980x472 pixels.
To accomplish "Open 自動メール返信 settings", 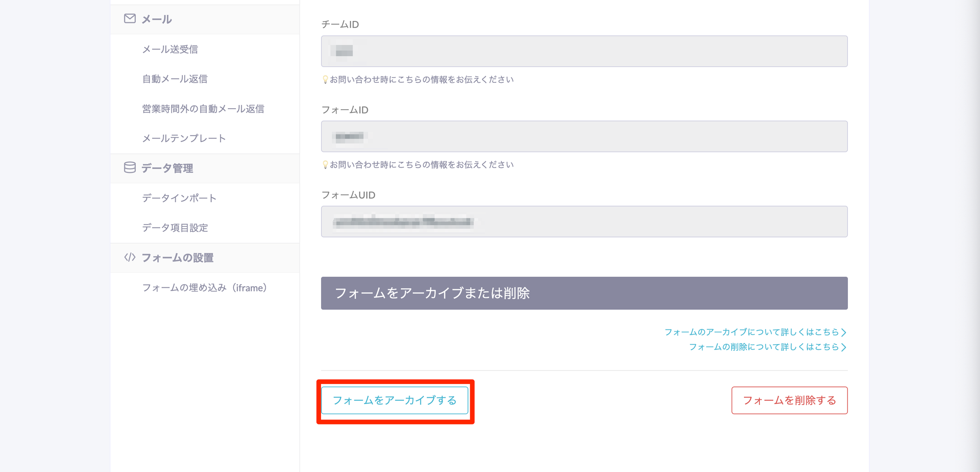I will coord(175,79).
